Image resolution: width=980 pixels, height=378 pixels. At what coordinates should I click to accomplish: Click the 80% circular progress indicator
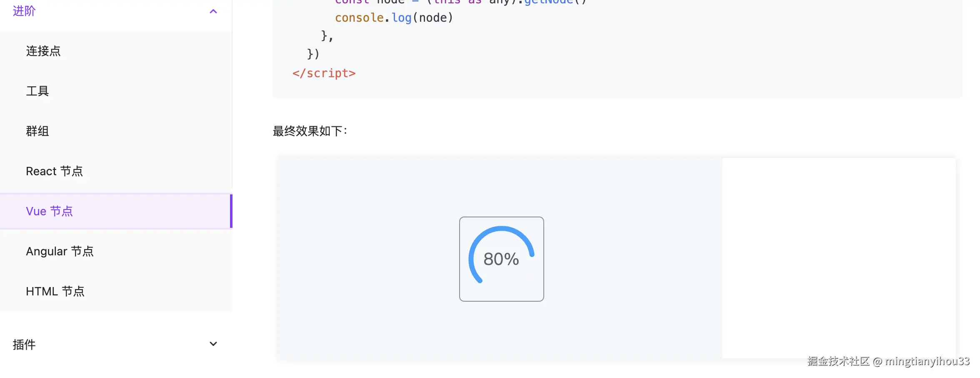click(x=501, y=259)
